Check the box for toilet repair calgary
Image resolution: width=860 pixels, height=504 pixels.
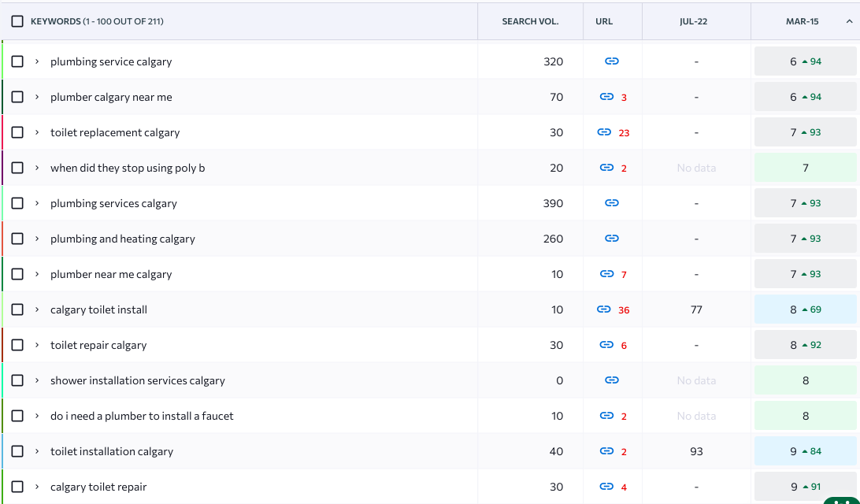pyautogui.click(x=17, y=345)
